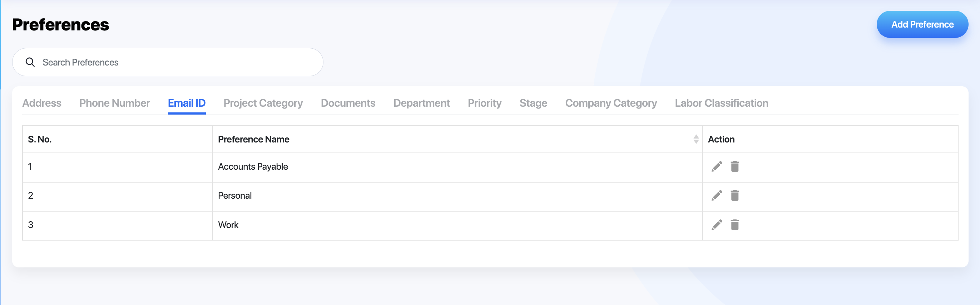Switch to Labor Classification tab

(x=721, y=103)
